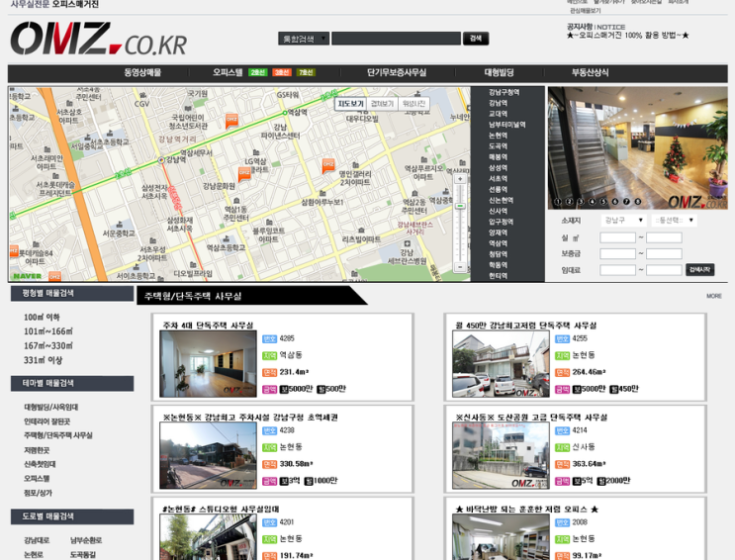Click the pink 금액 badge of listing 4285

269,389
